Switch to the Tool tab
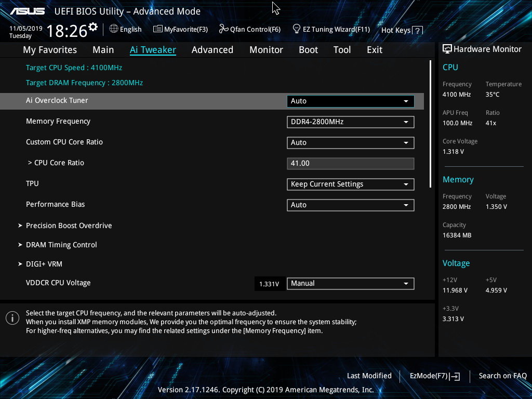Screen dimensions: 532x399 click(342, 50)
